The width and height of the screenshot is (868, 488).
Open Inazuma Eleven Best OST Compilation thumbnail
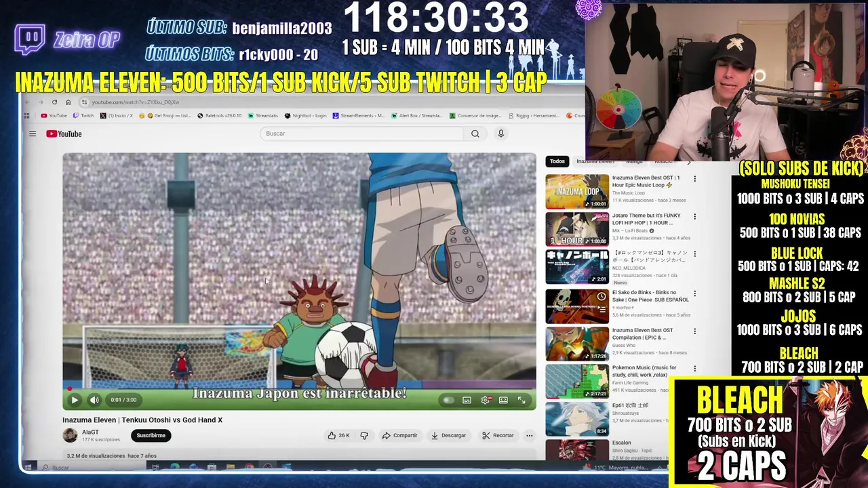[577, 344]
